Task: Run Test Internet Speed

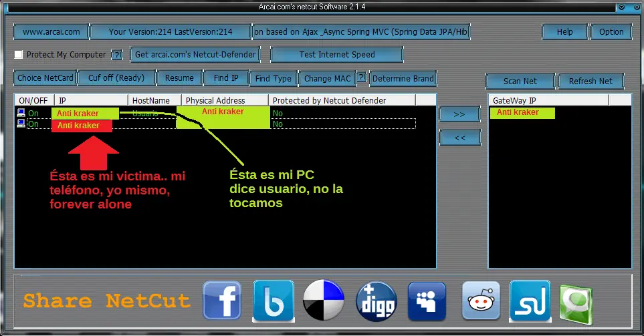Action: pos(337,55)
